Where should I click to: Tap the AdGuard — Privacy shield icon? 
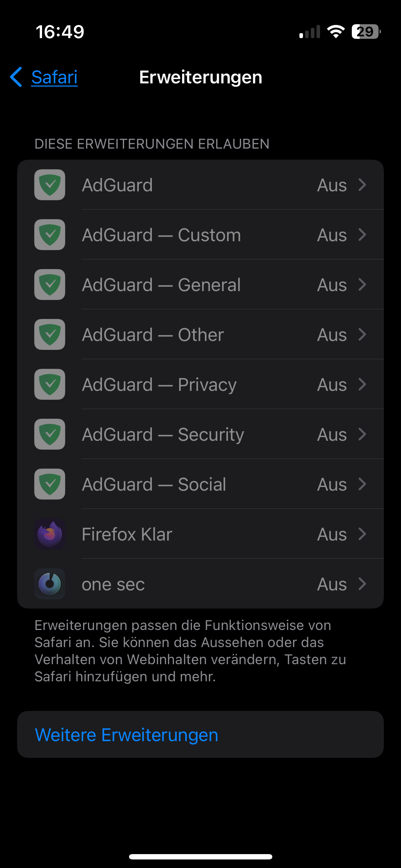tap(50, 384)
